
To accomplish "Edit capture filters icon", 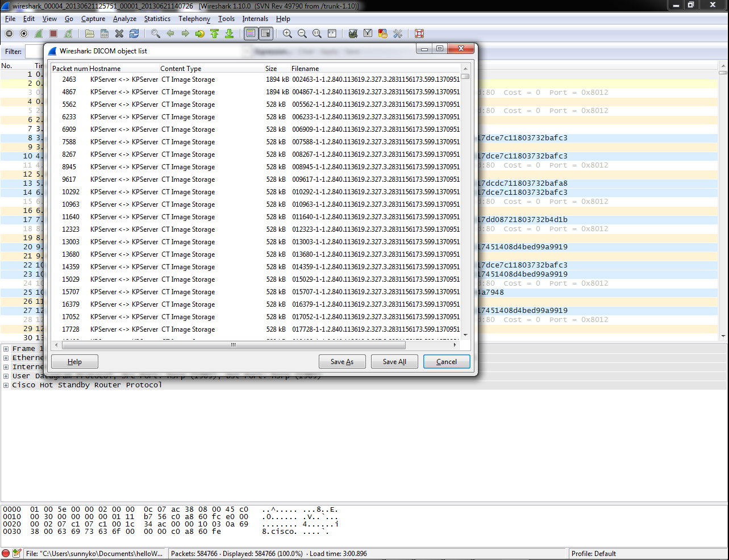I will tap(353, 34).
